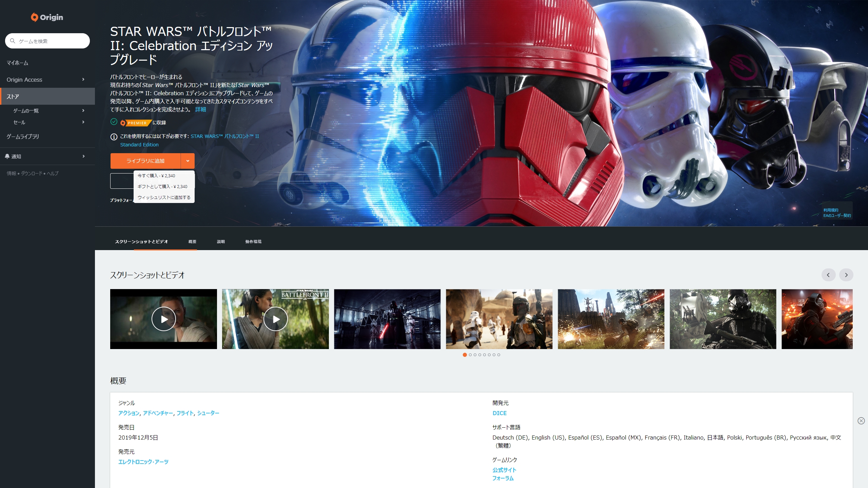Click the ライブラリに追加 button

[145, 161]
